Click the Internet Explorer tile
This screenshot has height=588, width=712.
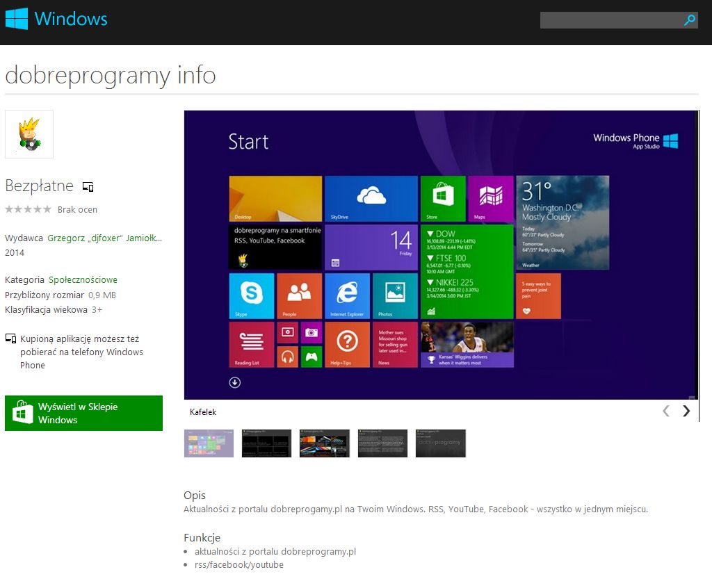[348, 295]
